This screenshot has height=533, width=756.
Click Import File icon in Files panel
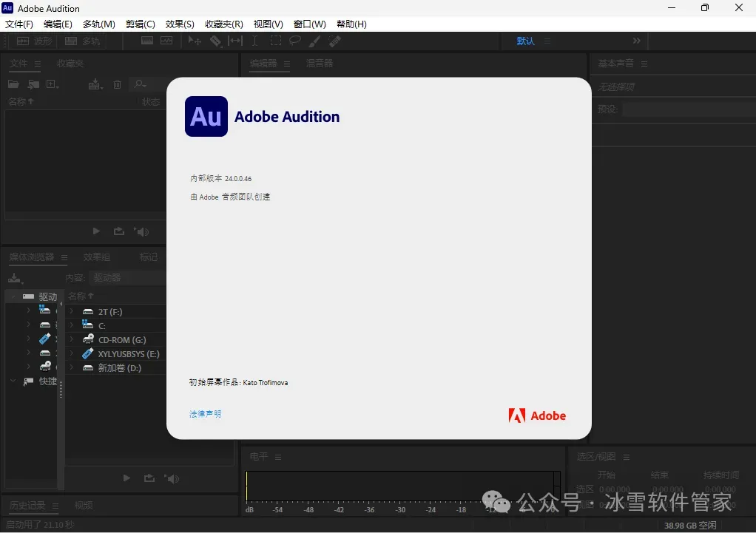(x=33, y=84)
